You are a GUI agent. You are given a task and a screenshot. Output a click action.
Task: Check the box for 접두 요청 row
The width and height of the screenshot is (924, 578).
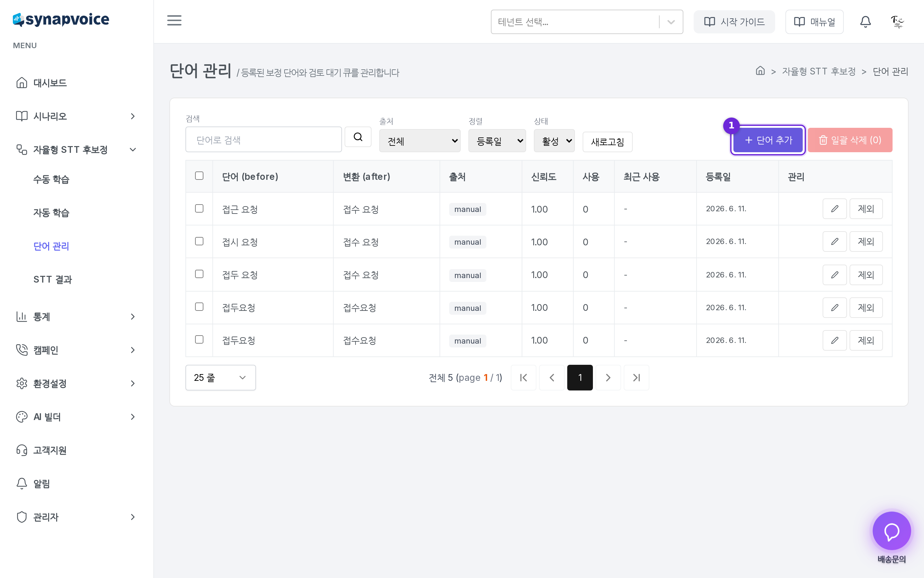pyautogui.click(x=199, y=275)
